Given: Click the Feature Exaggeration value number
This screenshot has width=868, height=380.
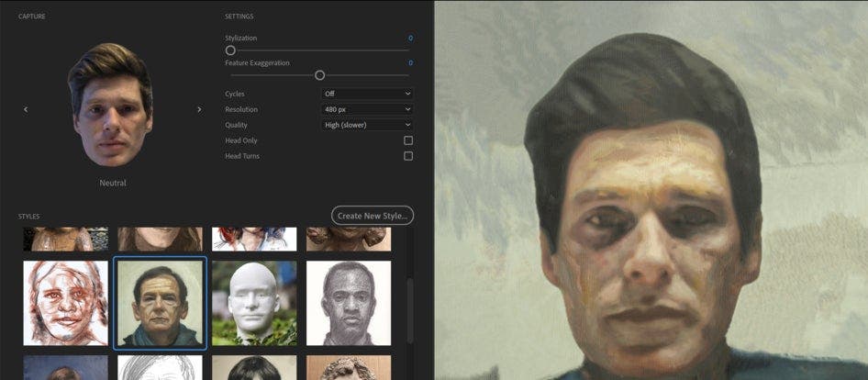Looking at the screenshot, I should point(410,62).
